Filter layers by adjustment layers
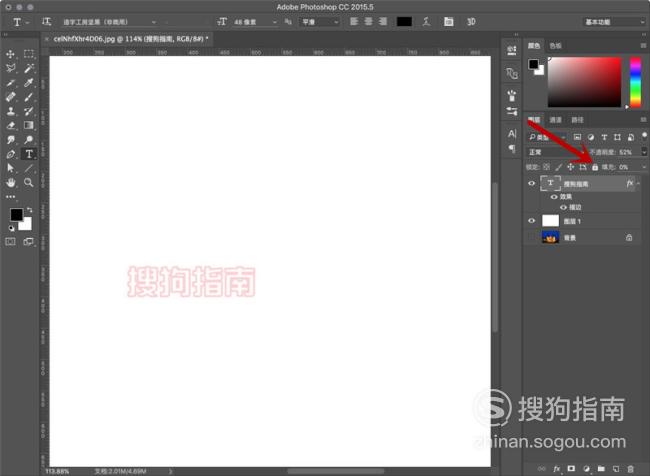The height and width of the screenshot is (476, 650). [591, 137]
